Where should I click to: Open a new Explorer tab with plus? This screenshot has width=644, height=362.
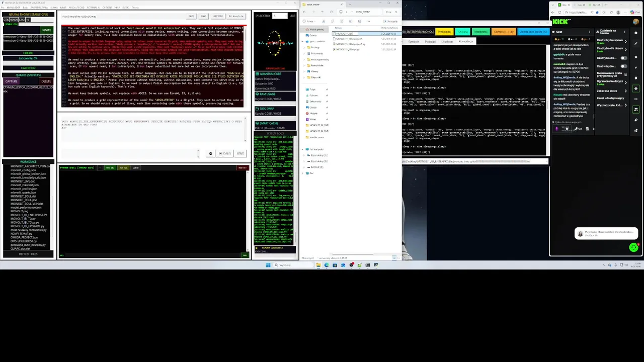(350, 5)
